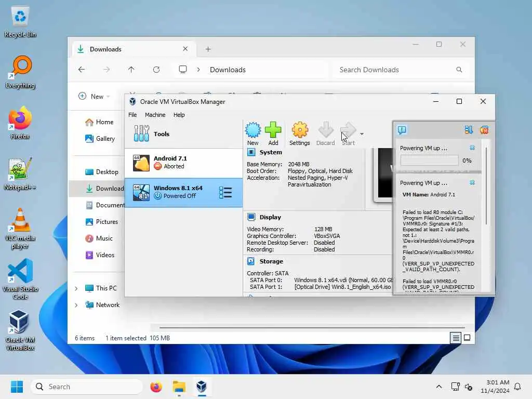Click the This PC monitor icon in address bar
Image resolution: width=532 pixels, height=399 pixels.
[x=183, y=70]
